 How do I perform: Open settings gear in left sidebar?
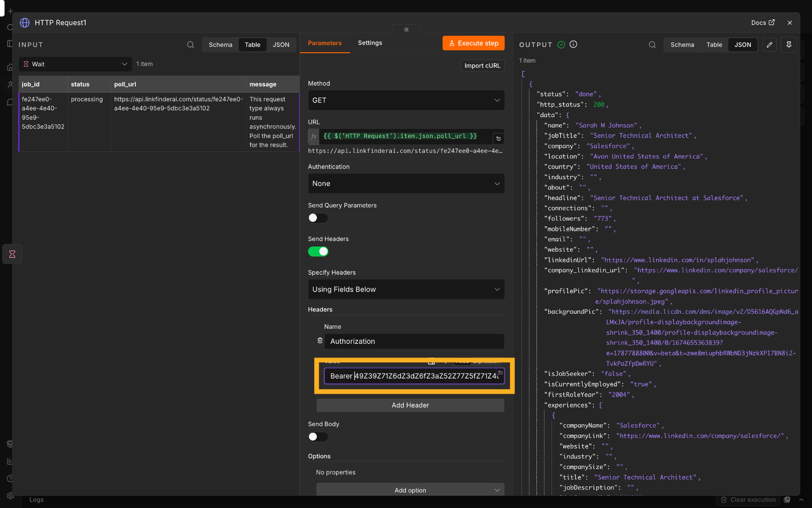[x=10, y=496]
